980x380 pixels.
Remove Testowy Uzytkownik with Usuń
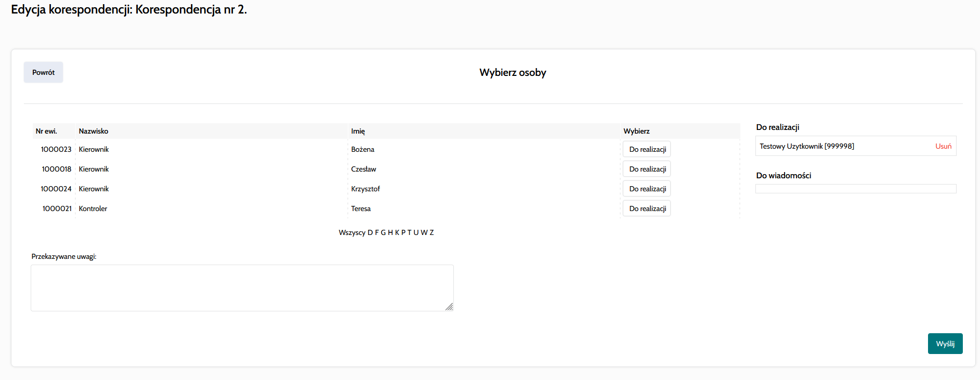pyautogui.click(x=943, y=146)
